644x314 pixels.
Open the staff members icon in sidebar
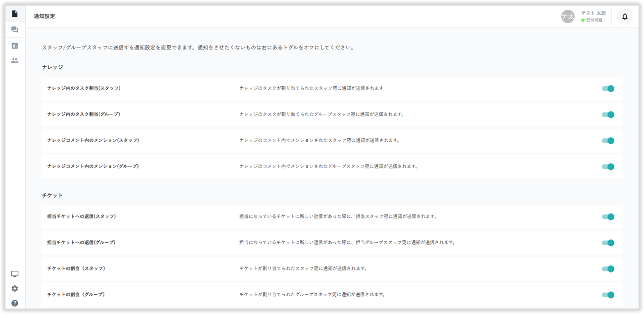(x=15, y=60)
